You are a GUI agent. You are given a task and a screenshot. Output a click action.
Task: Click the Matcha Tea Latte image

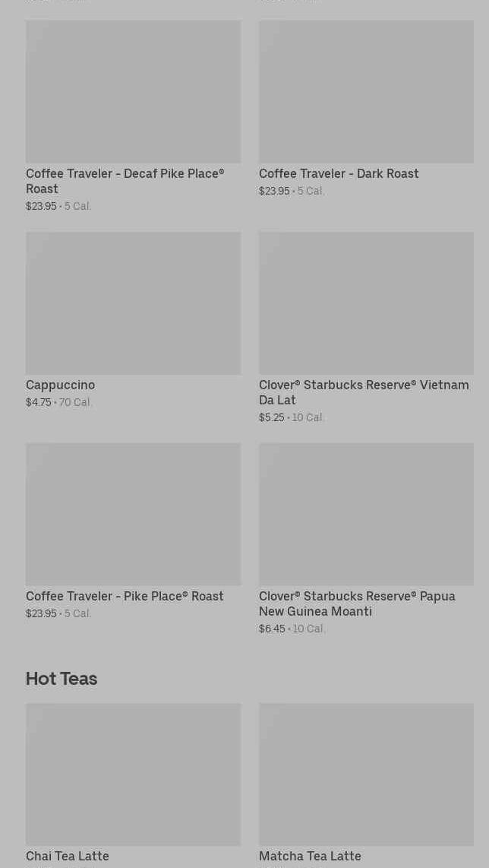(x=366, y=774)
